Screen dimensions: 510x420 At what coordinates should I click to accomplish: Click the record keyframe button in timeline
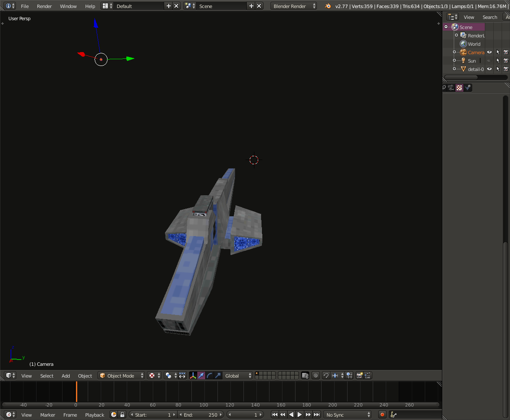(x=382, y=415)
